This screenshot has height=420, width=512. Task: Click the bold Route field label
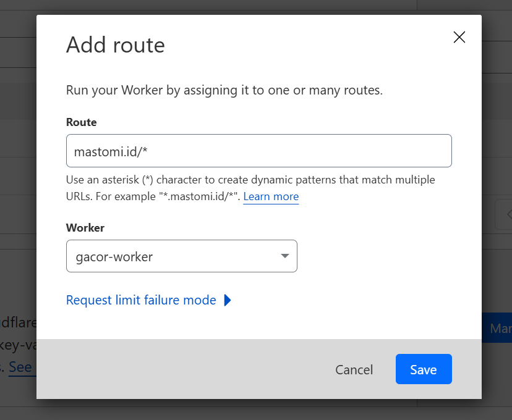pos(82,122)
